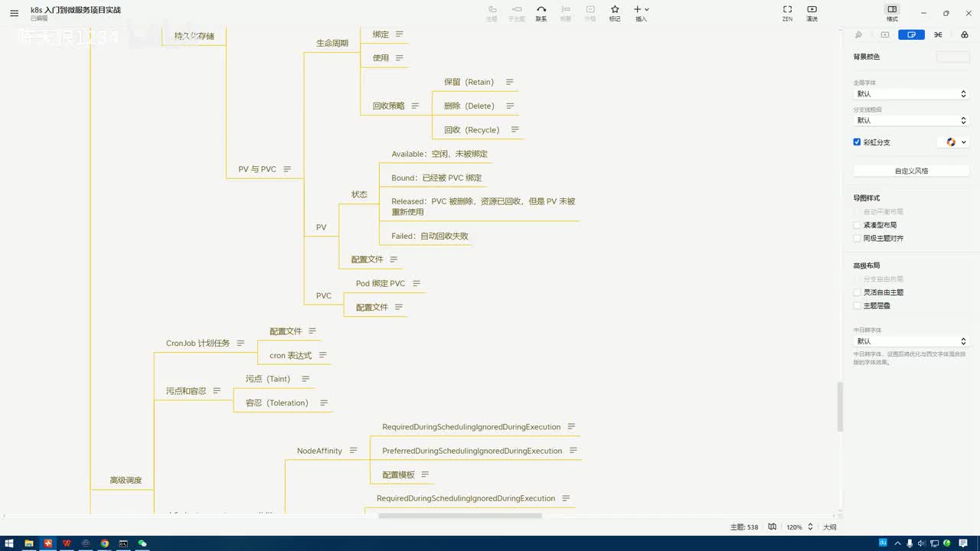Click the 联系 relationship tool

(541, 13)
